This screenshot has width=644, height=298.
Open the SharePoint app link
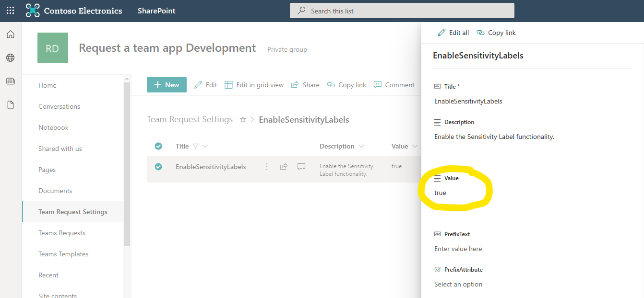(x=156, y=11)
